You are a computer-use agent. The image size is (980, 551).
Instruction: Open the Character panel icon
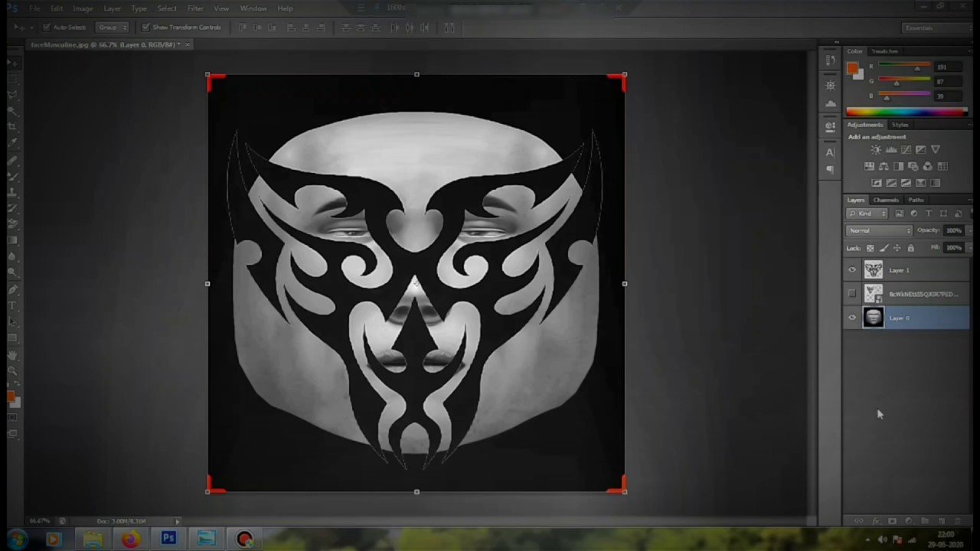831,152
